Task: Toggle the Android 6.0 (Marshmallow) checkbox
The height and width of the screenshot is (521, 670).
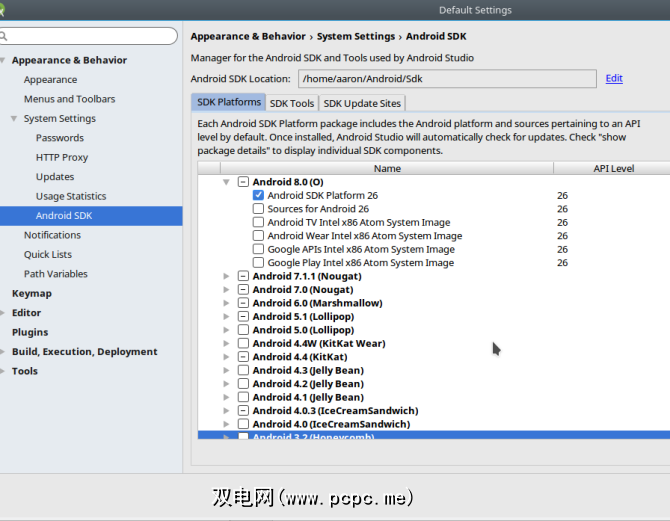Action: coord(243,303)
